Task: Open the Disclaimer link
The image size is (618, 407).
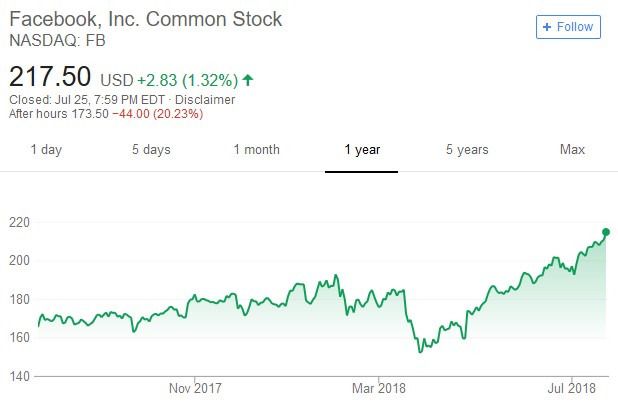Action: click(x=205, y=100)
